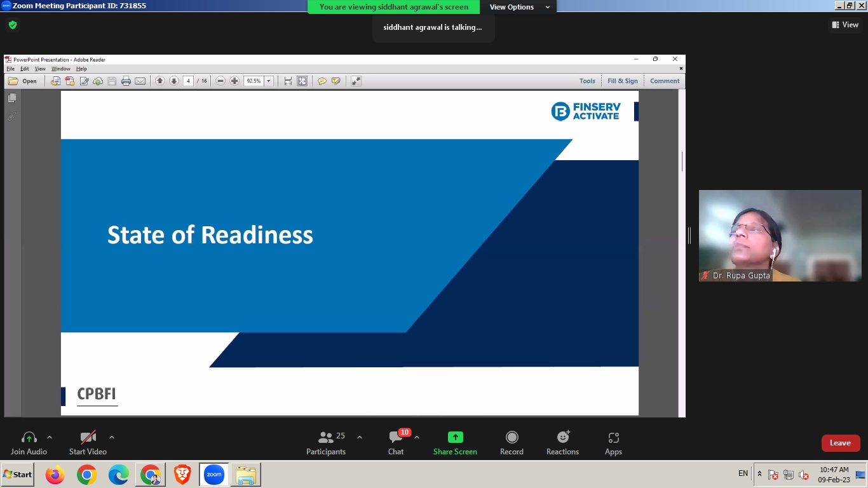
Task: Open the Join Audio control
Action: click(29, 443)
